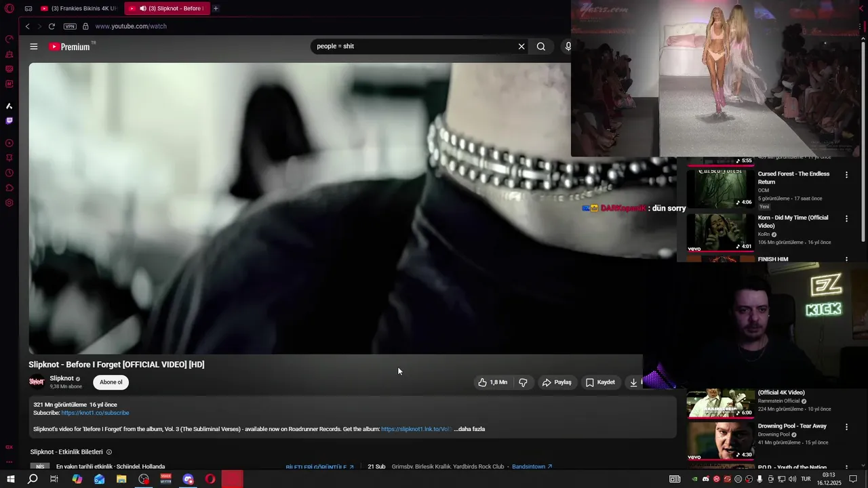
Task: Open the Slipknot channel name link
Action: click(x=62, y=378)
